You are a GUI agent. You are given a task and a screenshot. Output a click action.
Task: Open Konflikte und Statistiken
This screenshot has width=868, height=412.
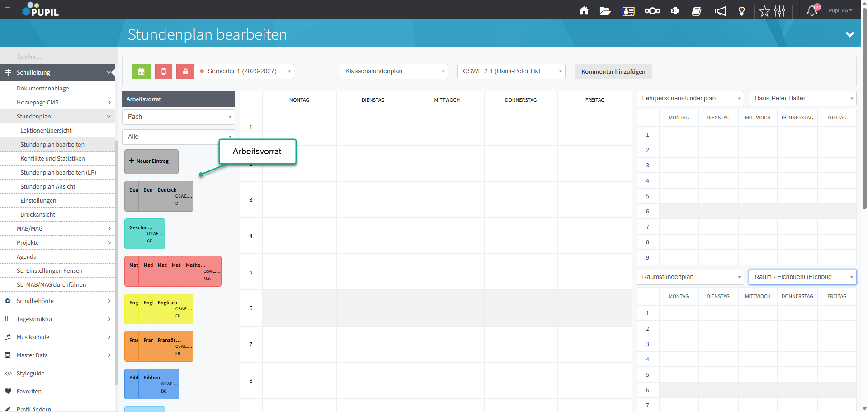[x=52, y=159]
